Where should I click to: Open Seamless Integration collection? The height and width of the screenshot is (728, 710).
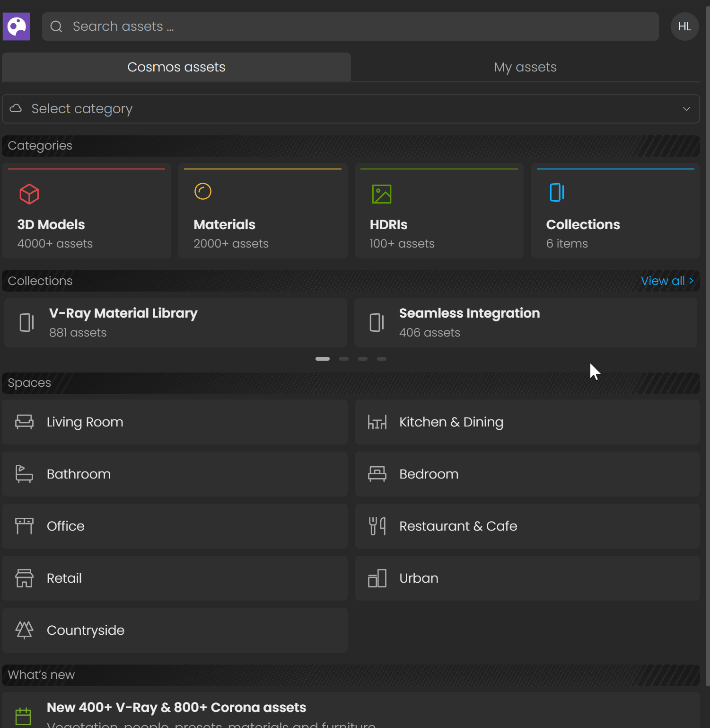[526, 322]
